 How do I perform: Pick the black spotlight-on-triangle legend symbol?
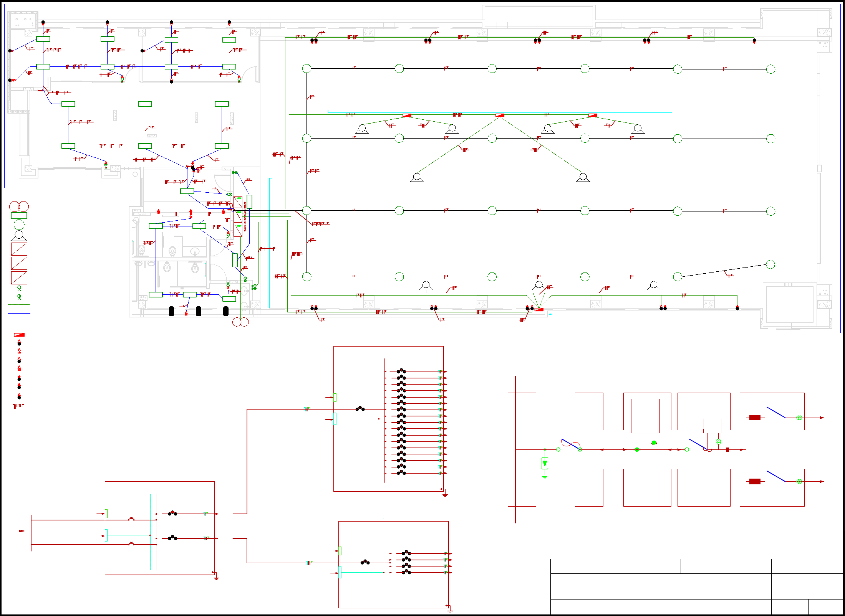click(19, 236)
